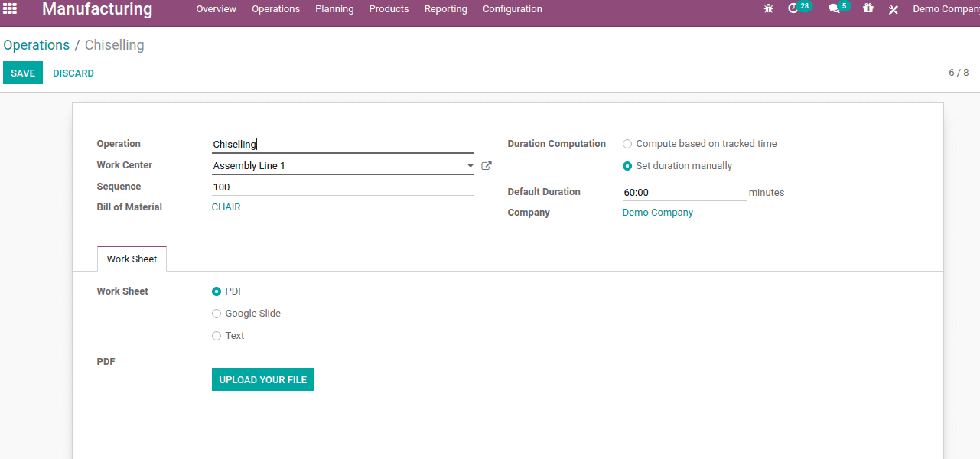Open the Demo Company link in form
This screenshot has height=459, width=980.
click(x=658, y=213)
